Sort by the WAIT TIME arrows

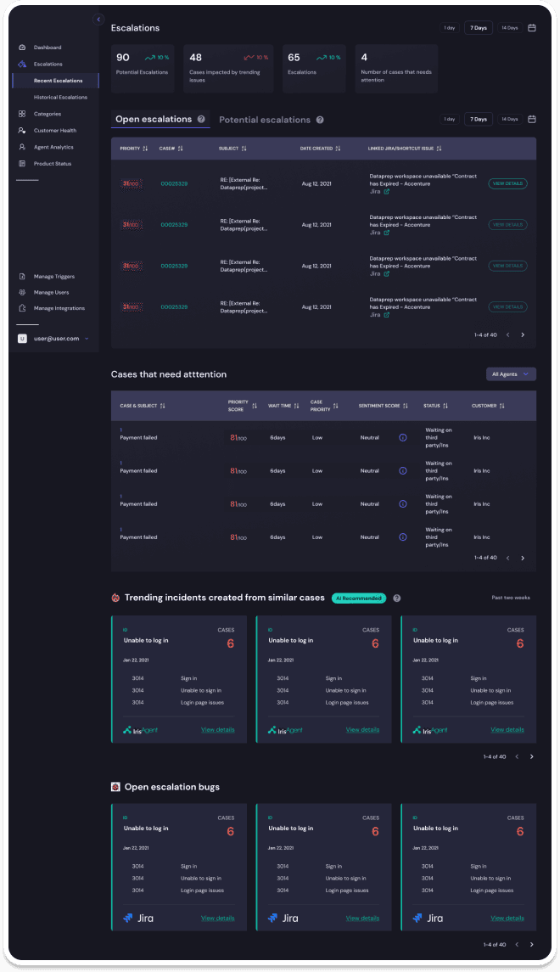point(297,406)
